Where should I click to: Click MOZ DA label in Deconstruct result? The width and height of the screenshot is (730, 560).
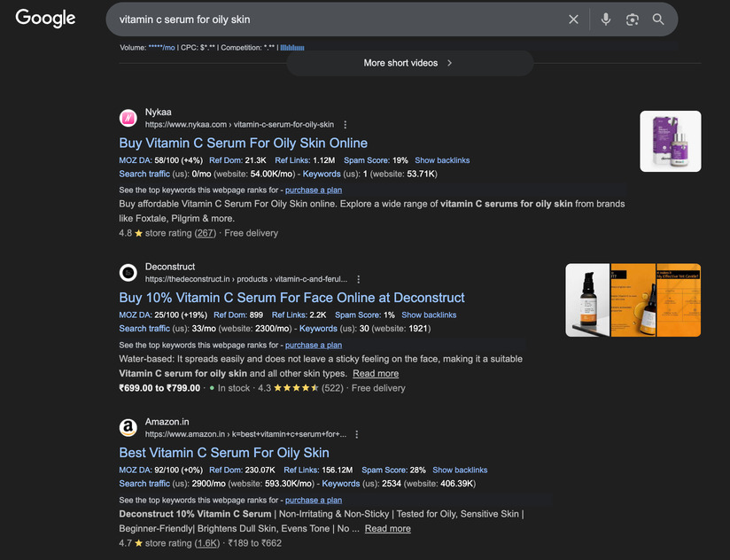(x=136, y=315)
